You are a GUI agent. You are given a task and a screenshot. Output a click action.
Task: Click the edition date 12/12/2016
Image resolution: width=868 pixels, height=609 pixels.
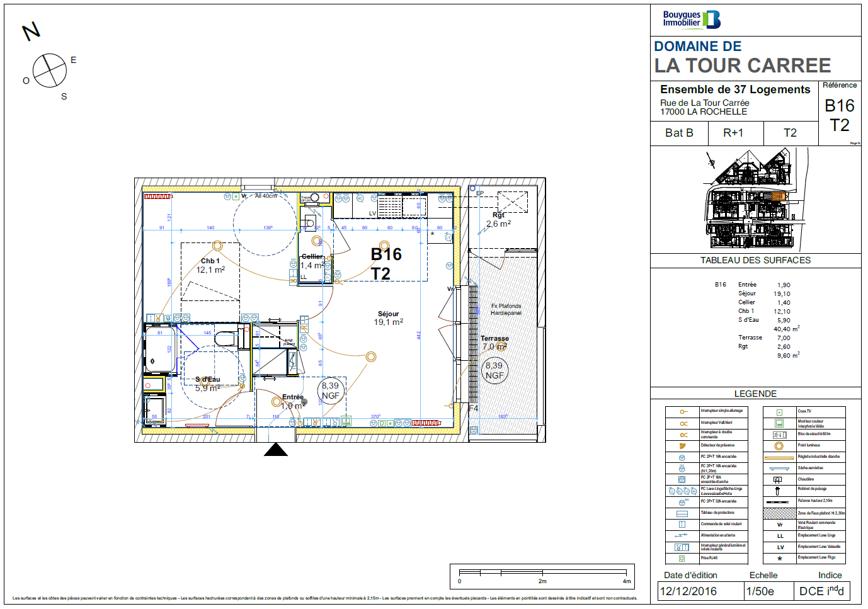pyautogui.click(x=688, y=591)
